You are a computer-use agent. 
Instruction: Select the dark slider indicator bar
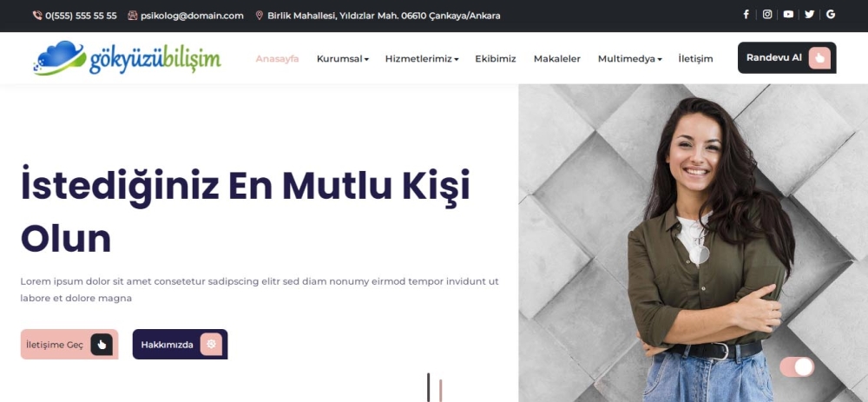click(x=429, y=387)
